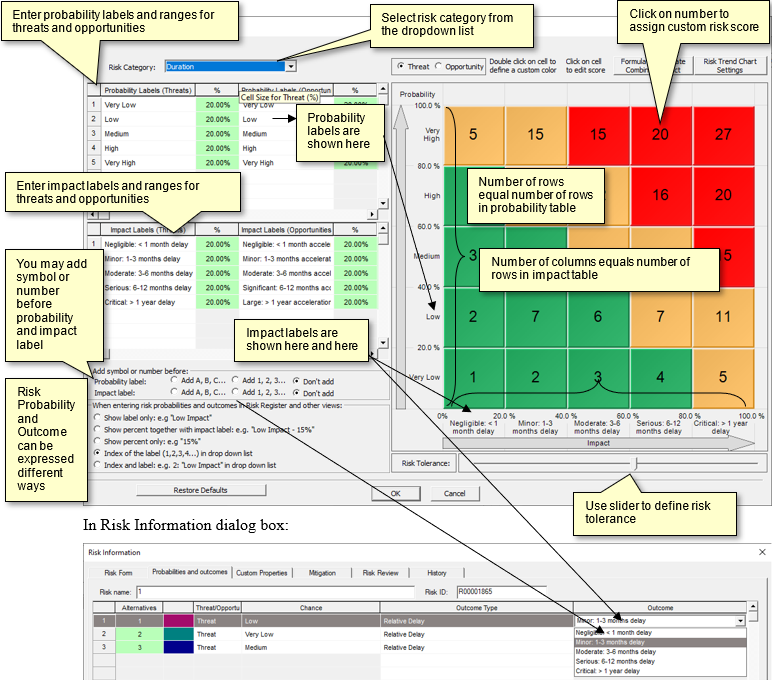Image resolution: width=772 pixels, height=680 pixels.
Task: Click the Risk name input field
Action: pyautogui.click(x=275, y=592)
